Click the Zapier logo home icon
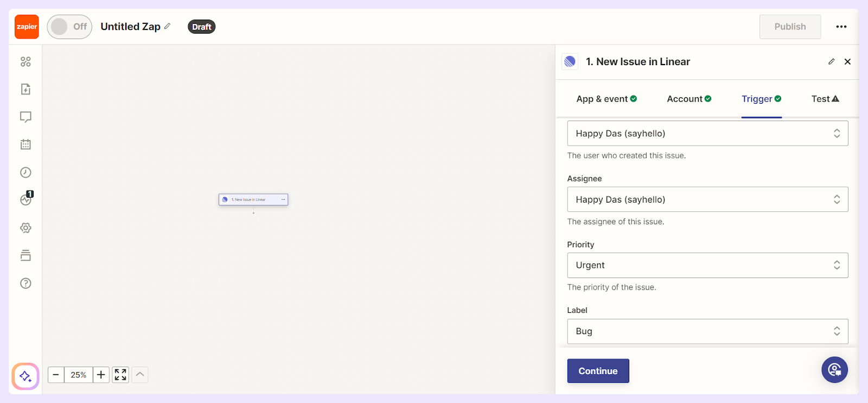Screen dimensions: 868x403 27,27
